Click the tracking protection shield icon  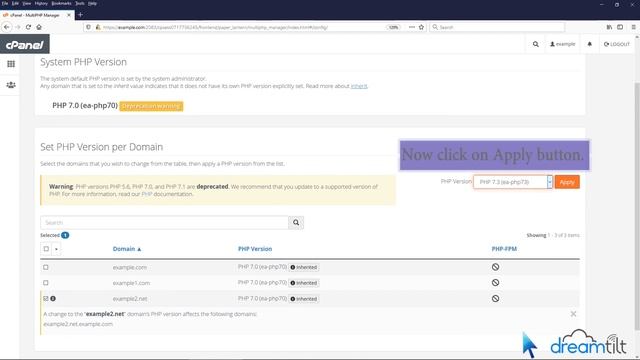[89, 27]
